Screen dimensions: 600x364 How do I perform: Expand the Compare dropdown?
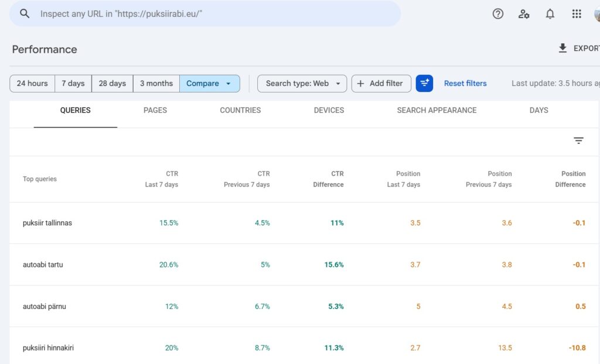[210, 83]
